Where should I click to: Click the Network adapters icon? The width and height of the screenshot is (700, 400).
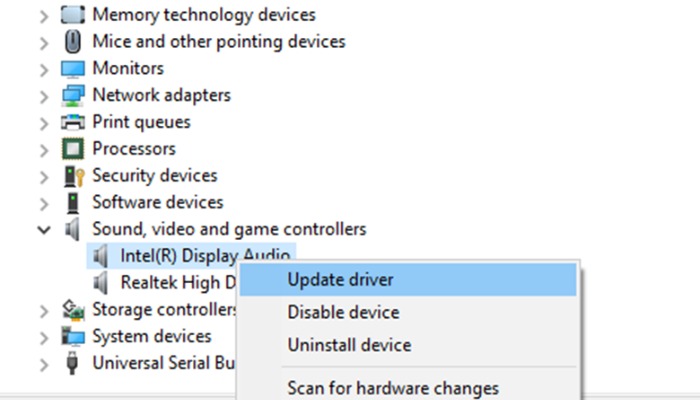(x=72, y=96)
